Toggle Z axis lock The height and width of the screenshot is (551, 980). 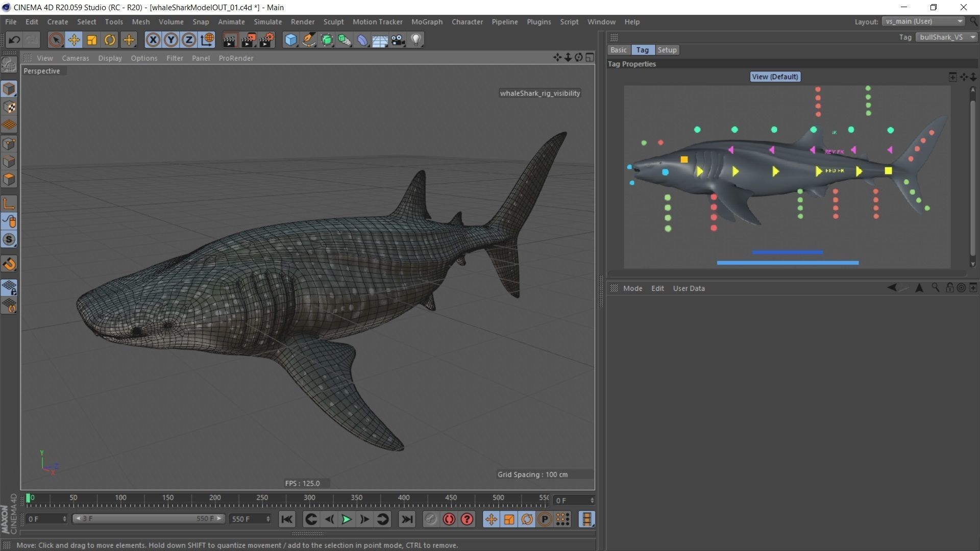[x=189, y=40]
